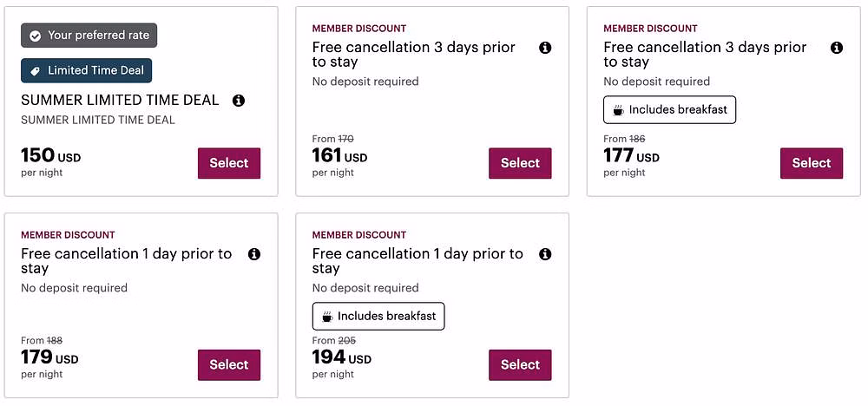The image size is (868, 406).
Task: Click the Your preferred rate badge
Action: 89,36
